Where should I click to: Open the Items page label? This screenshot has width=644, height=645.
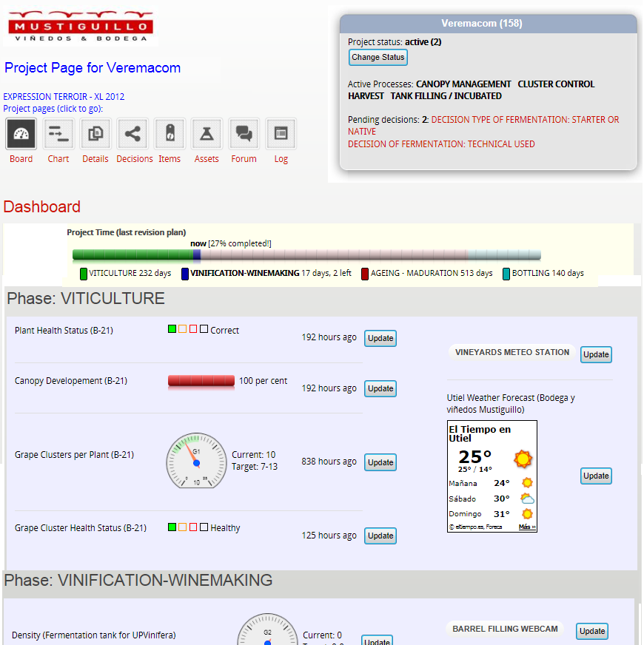coord(170,159)
